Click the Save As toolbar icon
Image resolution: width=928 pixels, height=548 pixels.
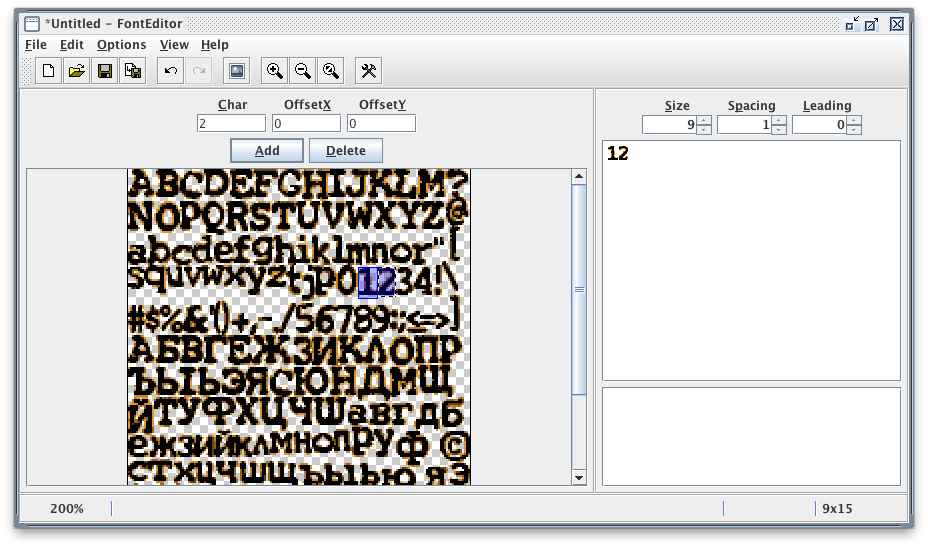(133, 71)
